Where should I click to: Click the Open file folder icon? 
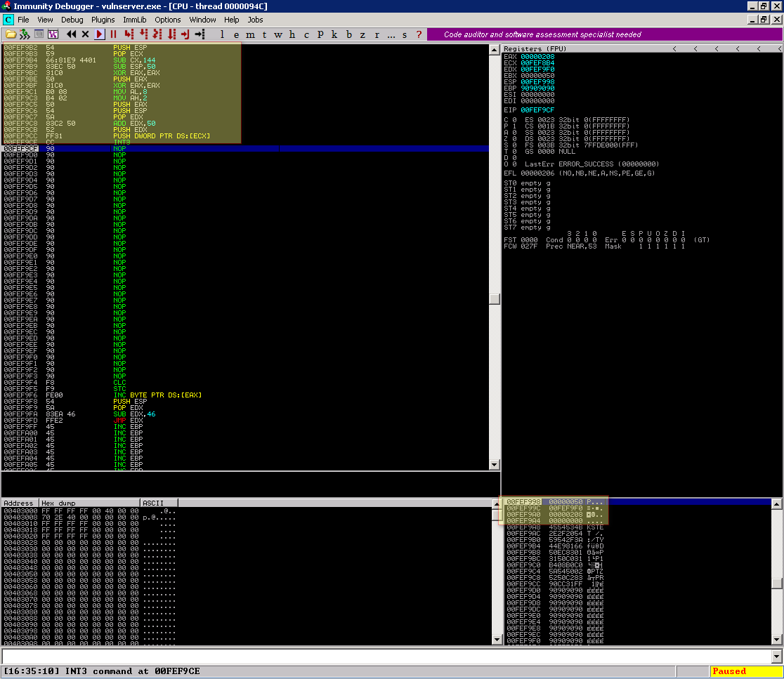pyautogui.click(x=11, y=34)
